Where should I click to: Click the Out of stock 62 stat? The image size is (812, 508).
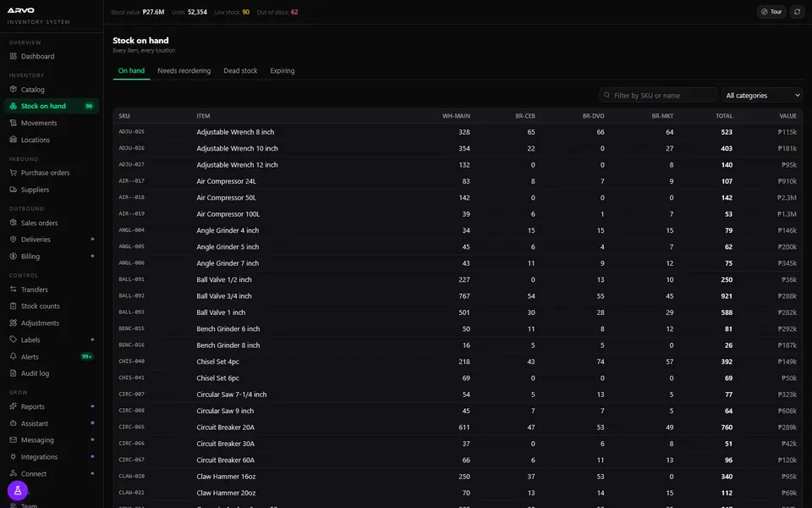click(x=277, y=12)
